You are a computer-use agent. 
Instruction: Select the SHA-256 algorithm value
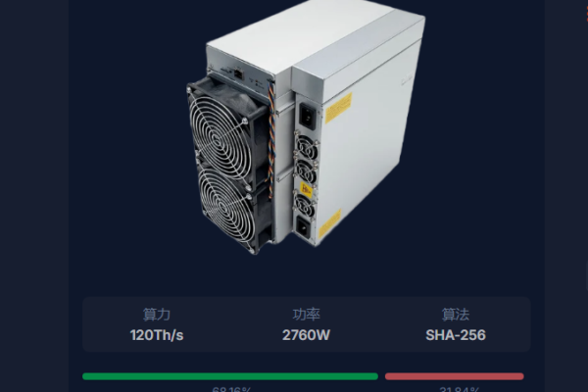[x=456, y=335]
